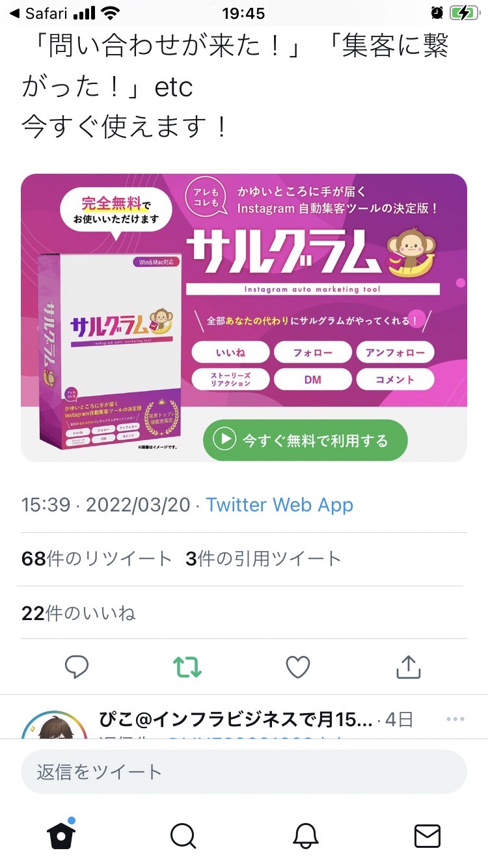The width and height of the screenshot is (488, 868).
Task: Open the Notifications bell tab
Action: pos(305,836)
